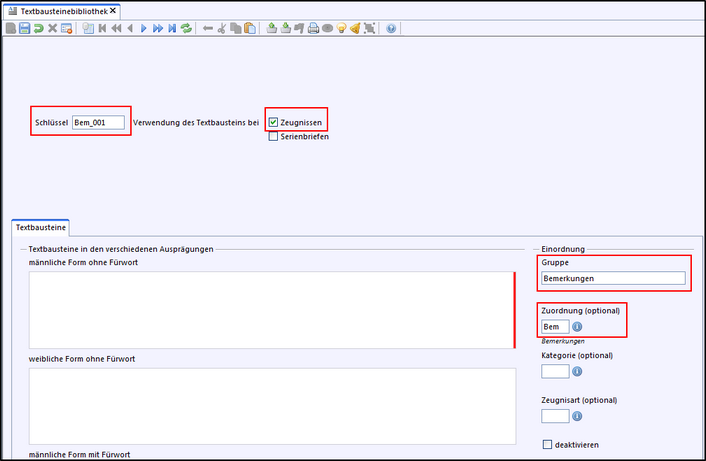This screenshot has height=461, width=706.
Task: Click the Gruppe field containing Bemerkungen
Action: 612,279
